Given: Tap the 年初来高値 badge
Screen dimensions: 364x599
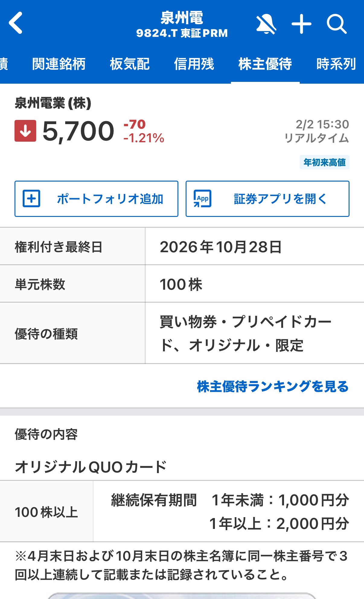Looking at the screenshot, I should pyautogui.click(x=324, y=162).
